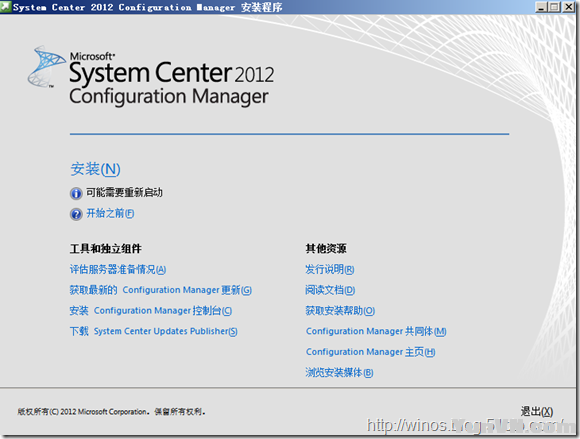Click the 退出(X) exit button

point(537,411)
